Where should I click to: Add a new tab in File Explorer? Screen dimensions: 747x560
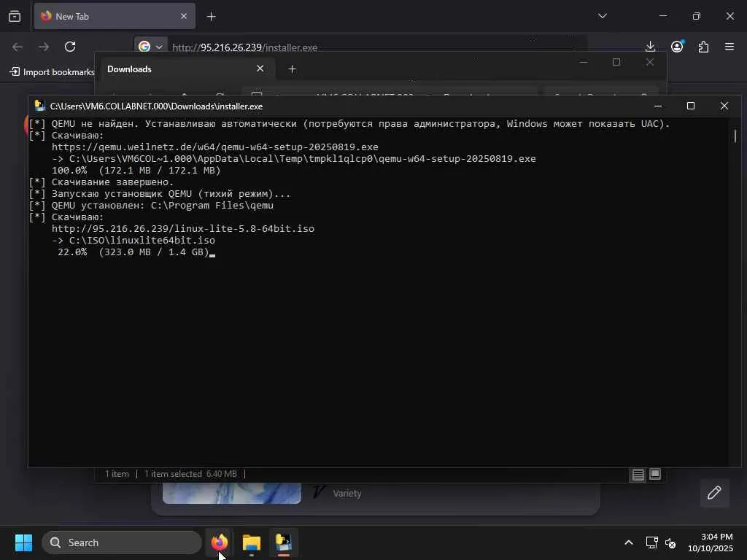pyautogui.click(x=292, y=69)
